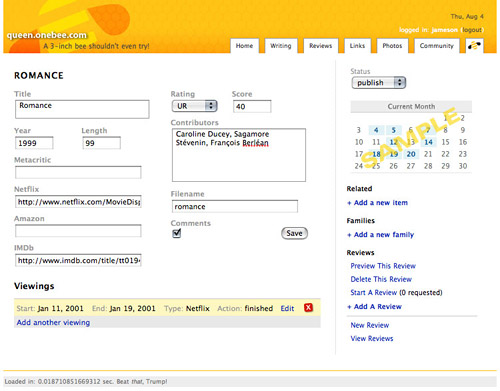This screenshot has width=500, height=391.
Task: Click the logout link
Action: click(472, 30)
